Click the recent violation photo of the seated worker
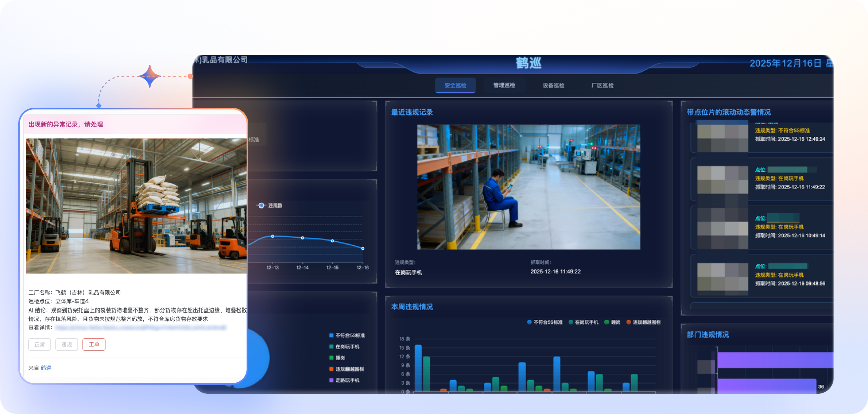 [x=529, y=187]
